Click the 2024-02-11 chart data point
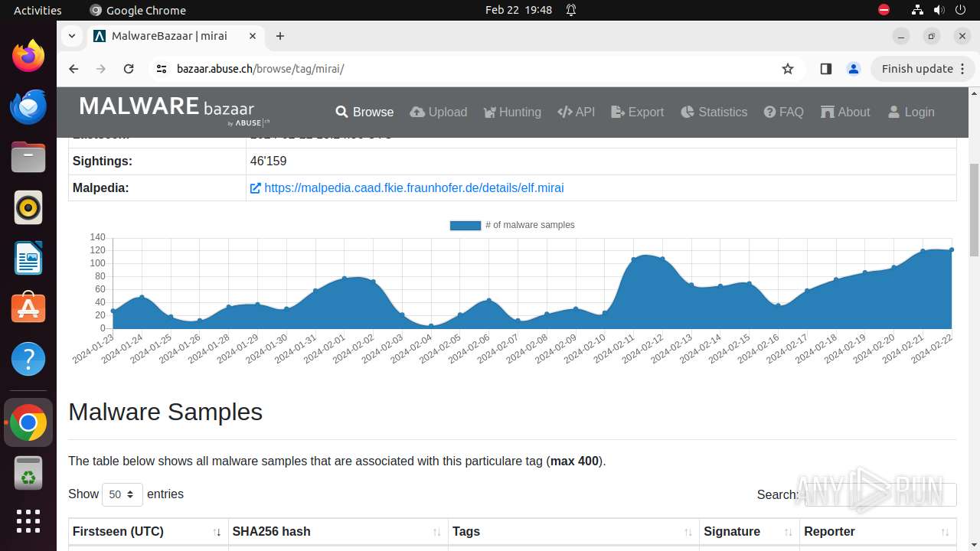The image size is (980, 551). click(x=634, y=259)
